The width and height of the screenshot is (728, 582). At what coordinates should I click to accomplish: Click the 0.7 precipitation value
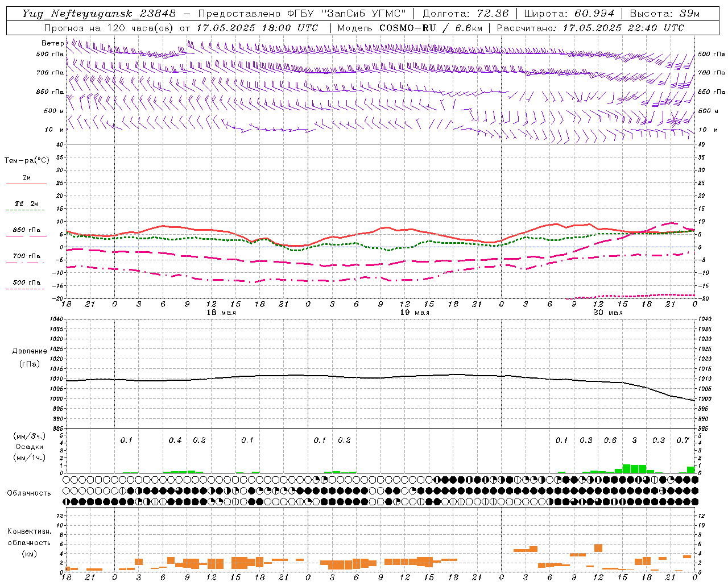[x=683, y=440]
